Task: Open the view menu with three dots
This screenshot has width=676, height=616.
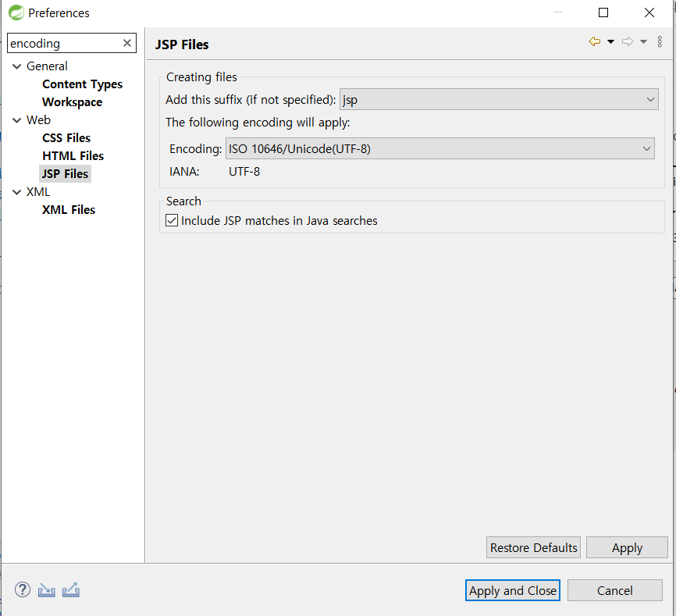Action: [x=660, y=41]
